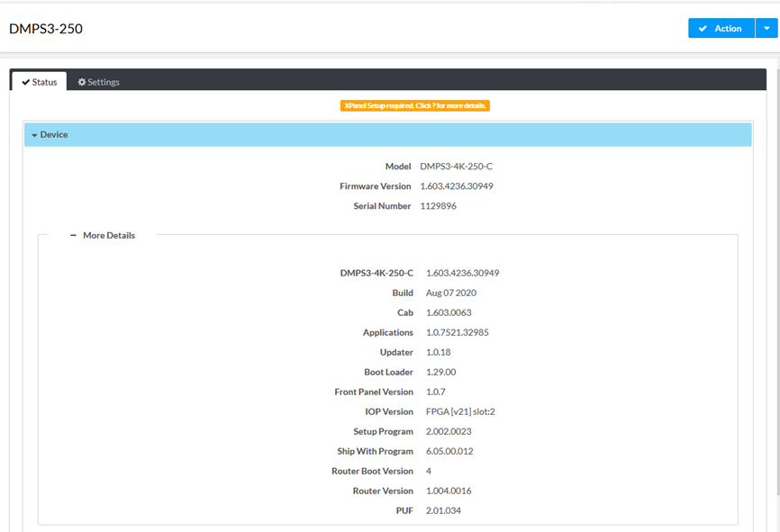Select the Build date Aug 07 2020
The height and width of the screenshot is (532, 780).
(x=451, y=293)
